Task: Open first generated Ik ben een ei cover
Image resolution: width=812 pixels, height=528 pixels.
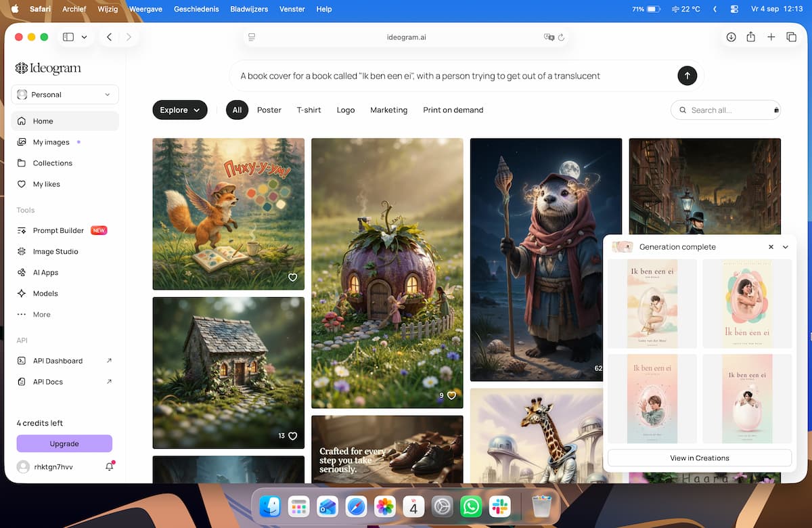Action: (x=652, y=304)
